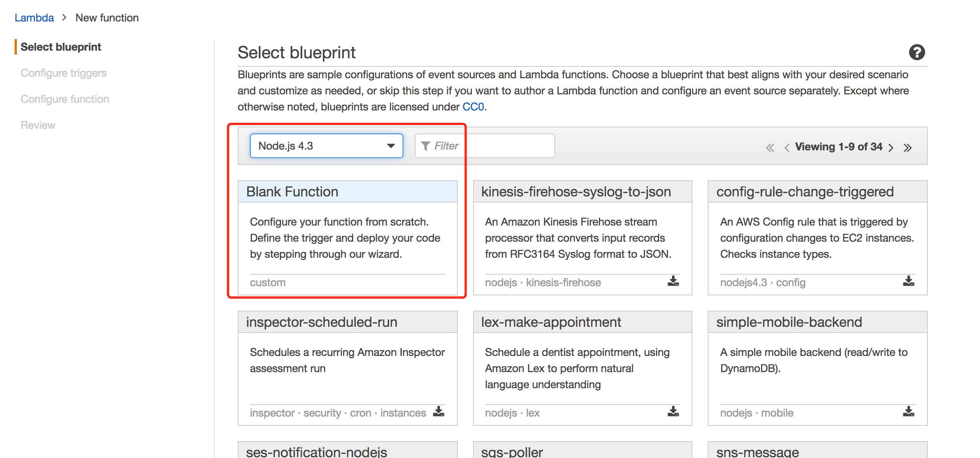The image size is (980, 458).
Task: Download the inspector-scheduled-run blueprint
Action: point(438,412)
